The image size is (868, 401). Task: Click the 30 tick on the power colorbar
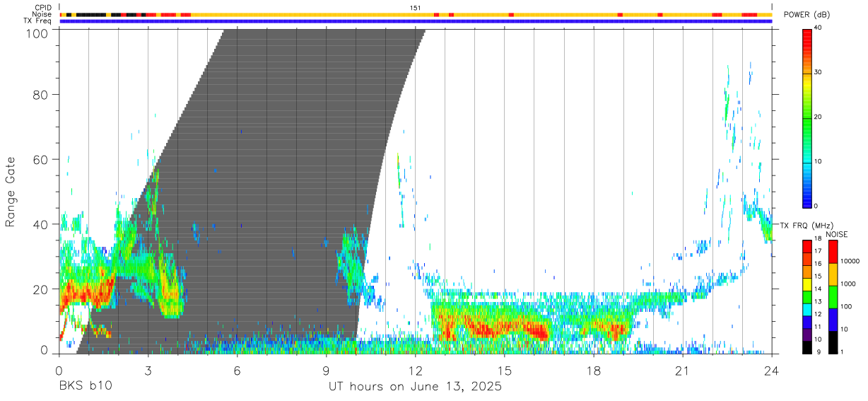click(819, 73)
